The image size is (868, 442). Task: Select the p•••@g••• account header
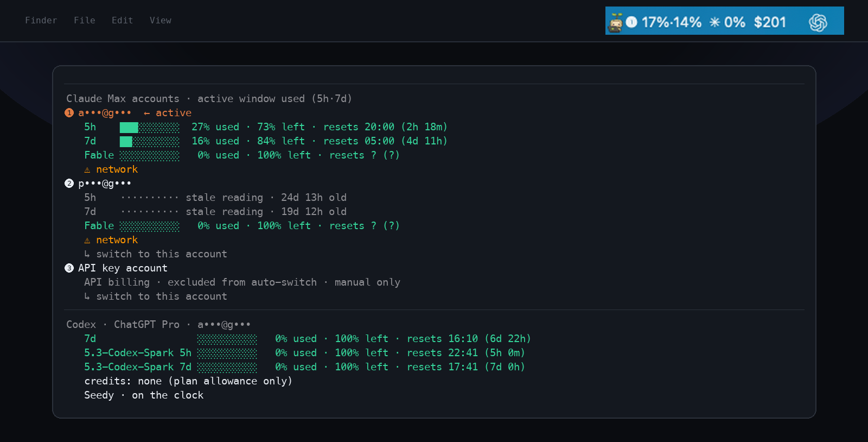(105, 183)
